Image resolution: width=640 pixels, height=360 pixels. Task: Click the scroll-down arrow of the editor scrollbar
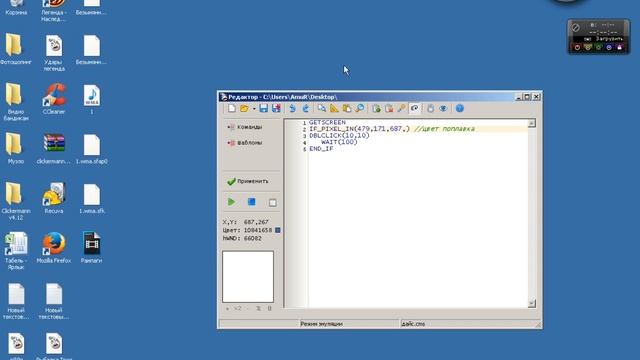coord(531,303)
